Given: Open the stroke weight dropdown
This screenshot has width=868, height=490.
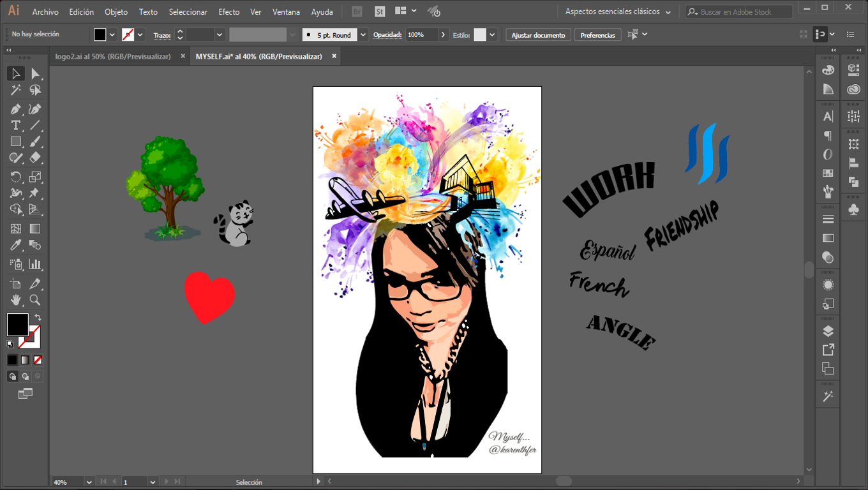Looking at the screenshot, I should tap(220, 35).
